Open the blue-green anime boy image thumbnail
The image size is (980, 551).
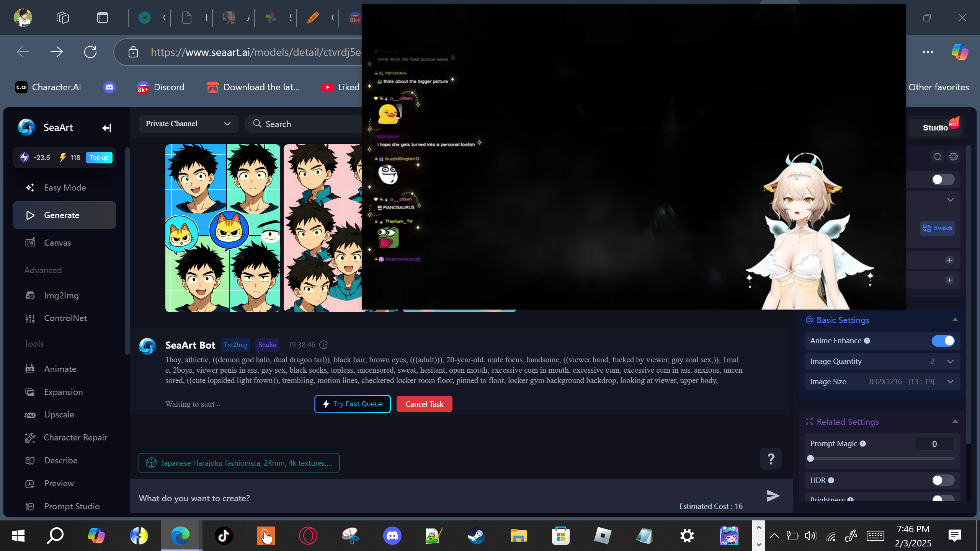pos(222,228)
